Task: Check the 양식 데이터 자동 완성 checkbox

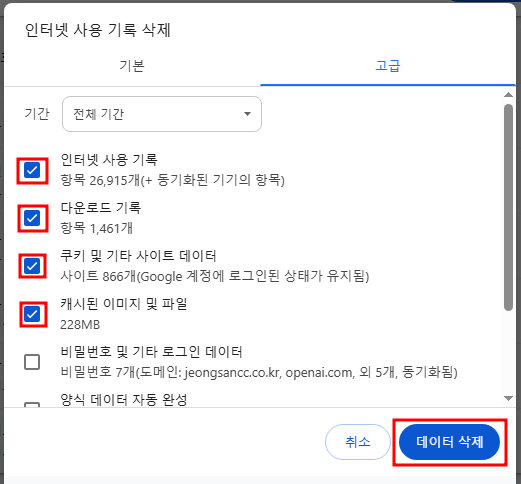Action: (x=32, y=405)
